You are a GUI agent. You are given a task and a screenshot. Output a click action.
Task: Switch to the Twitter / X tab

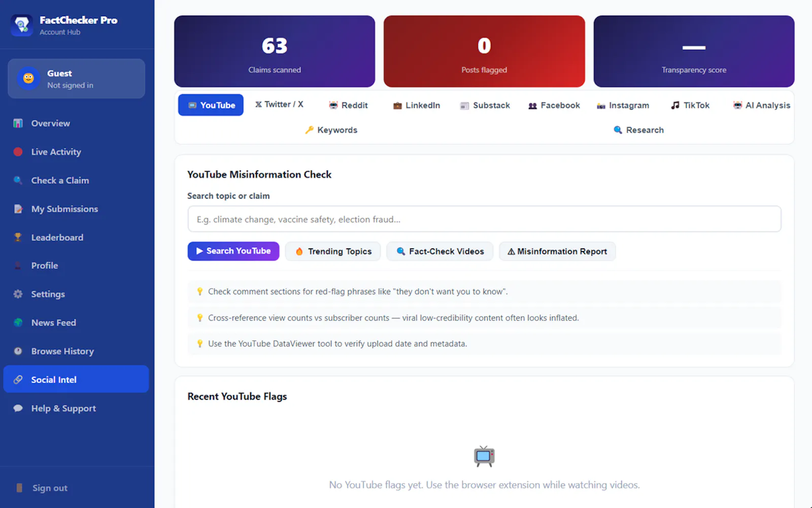coord(279,105)
